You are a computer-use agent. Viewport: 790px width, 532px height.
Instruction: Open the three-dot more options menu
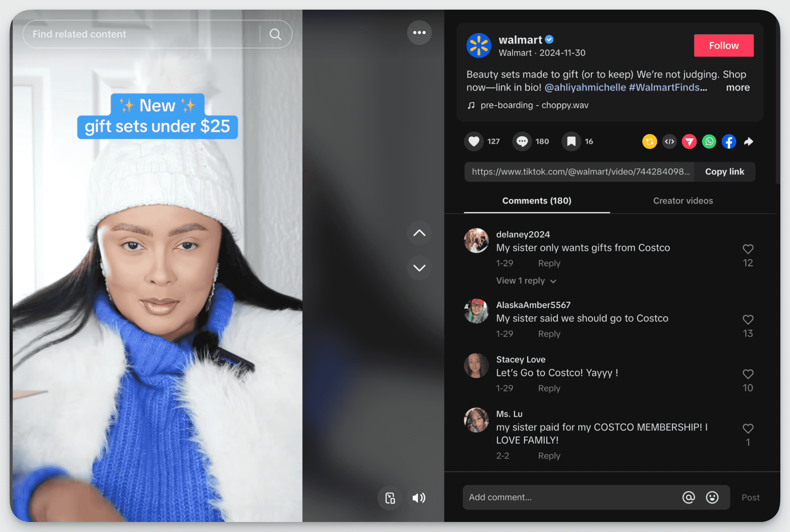tap(419, 32)
